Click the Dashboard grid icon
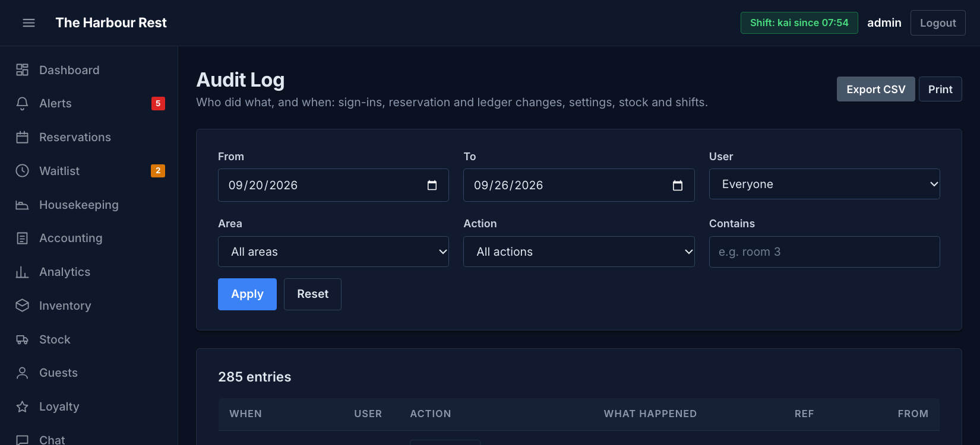Screen dimensions: 980x445 [x=22, y=70]
